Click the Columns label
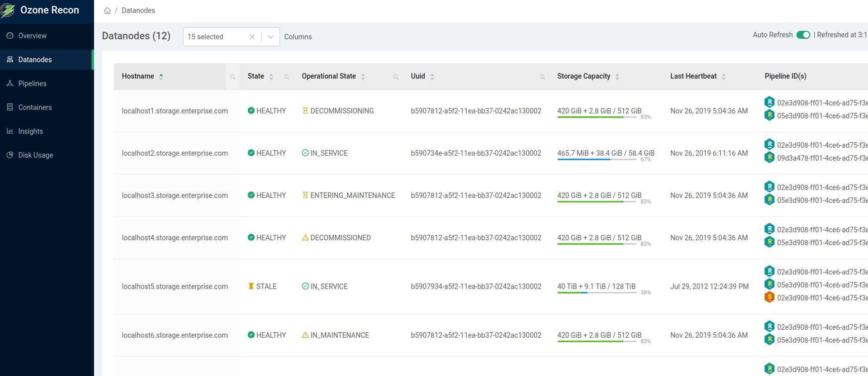 [x=298, y=37]
